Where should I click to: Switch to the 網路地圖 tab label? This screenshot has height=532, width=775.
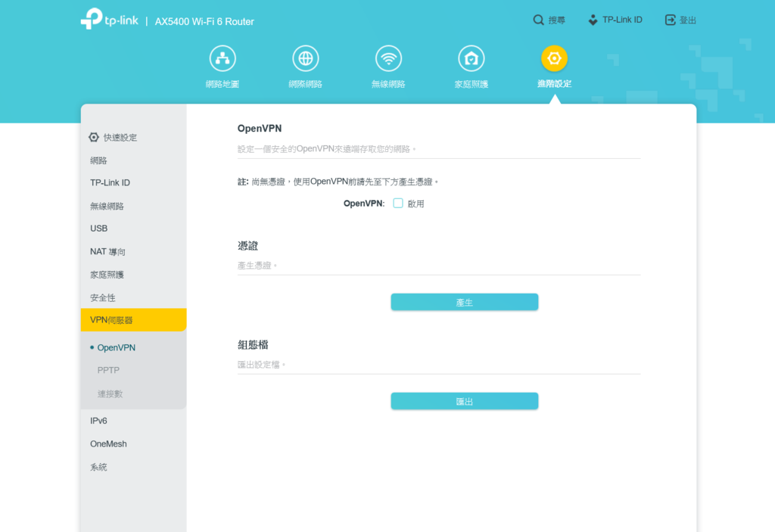(x=223, y=84)
